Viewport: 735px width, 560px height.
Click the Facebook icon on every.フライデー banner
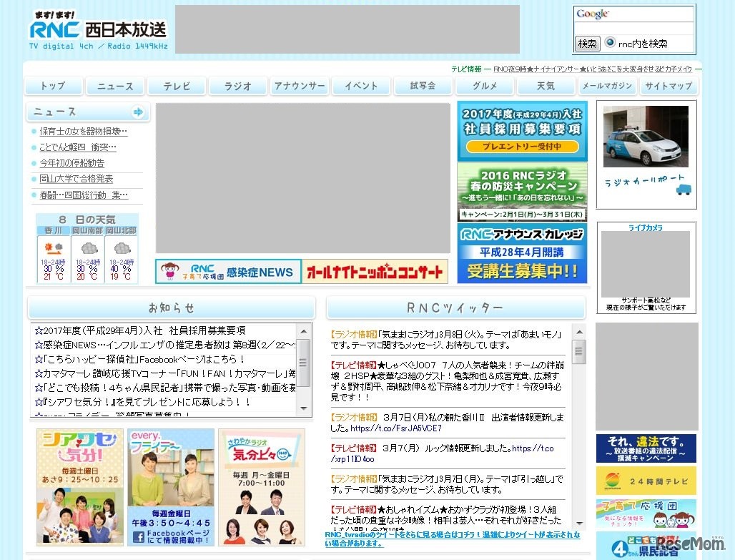(138, 536)
